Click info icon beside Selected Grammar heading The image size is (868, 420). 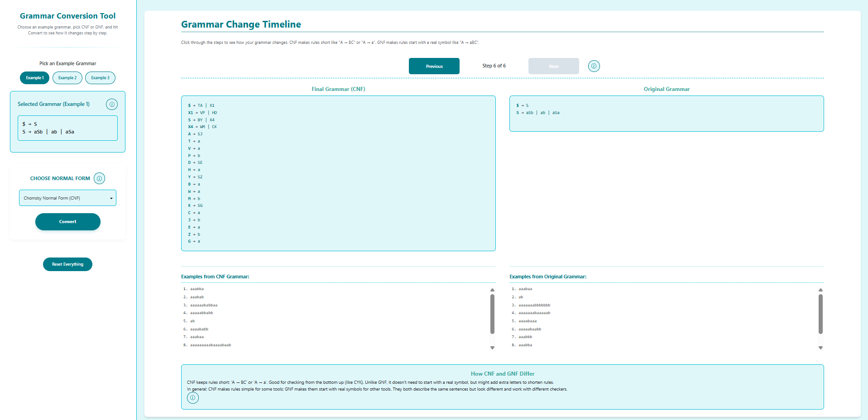tap(111, 105)
